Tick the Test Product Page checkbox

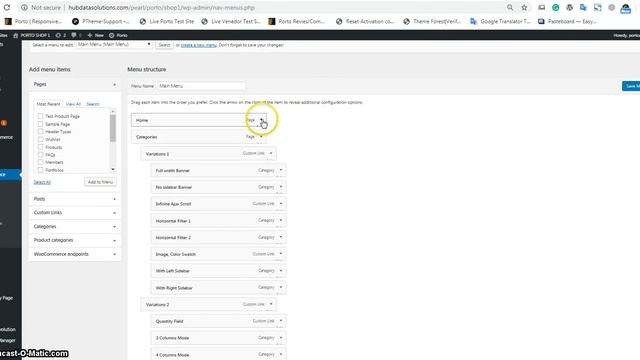pos(40,116)
